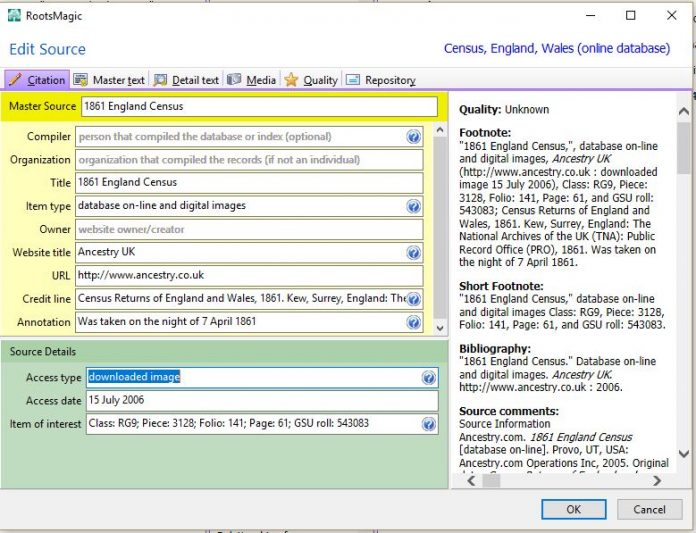Click the 'Quality: Unknown' text

(504, 110)
